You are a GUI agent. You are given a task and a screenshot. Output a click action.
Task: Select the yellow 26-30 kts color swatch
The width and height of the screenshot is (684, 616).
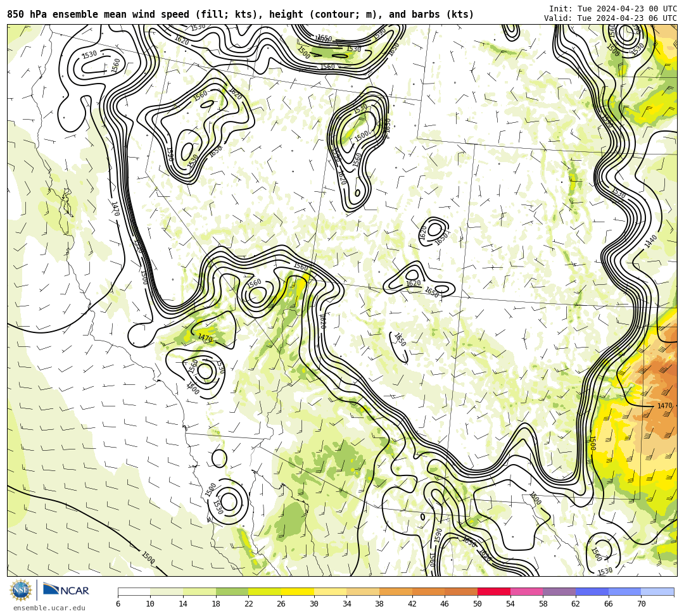pyautogui.click(x=298, y=591)
